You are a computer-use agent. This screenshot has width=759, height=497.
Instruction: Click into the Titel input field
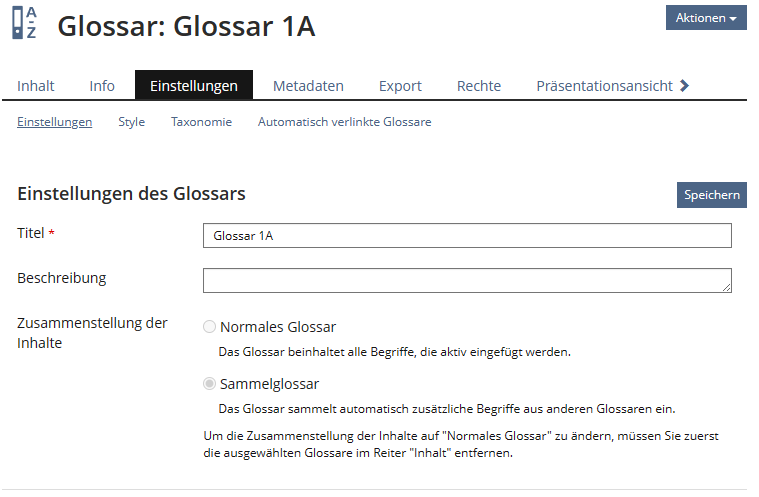coord(467,236)
